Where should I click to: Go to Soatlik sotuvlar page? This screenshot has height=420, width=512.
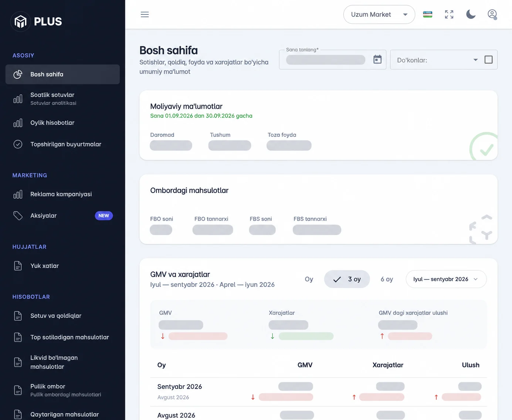tap(62, 99)
